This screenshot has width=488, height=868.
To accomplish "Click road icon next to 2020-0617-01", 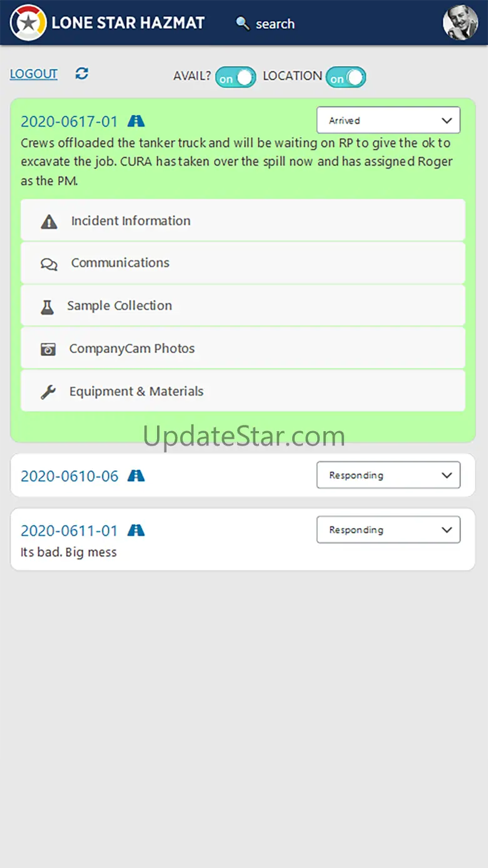I will tap(136, 120).
